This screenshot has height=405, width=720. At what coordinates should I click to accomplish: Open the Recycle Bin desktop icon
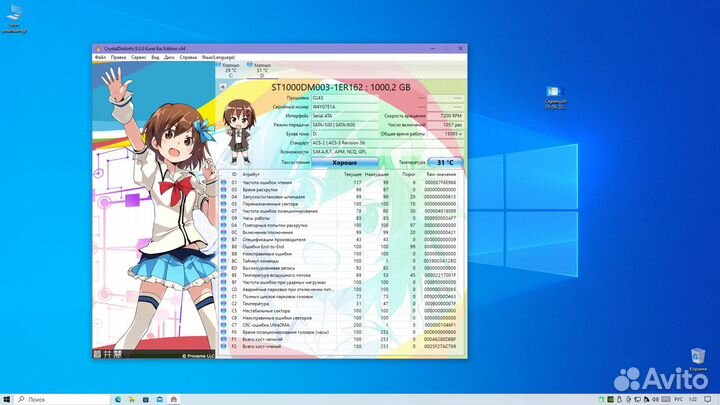(x=698, y=360)
